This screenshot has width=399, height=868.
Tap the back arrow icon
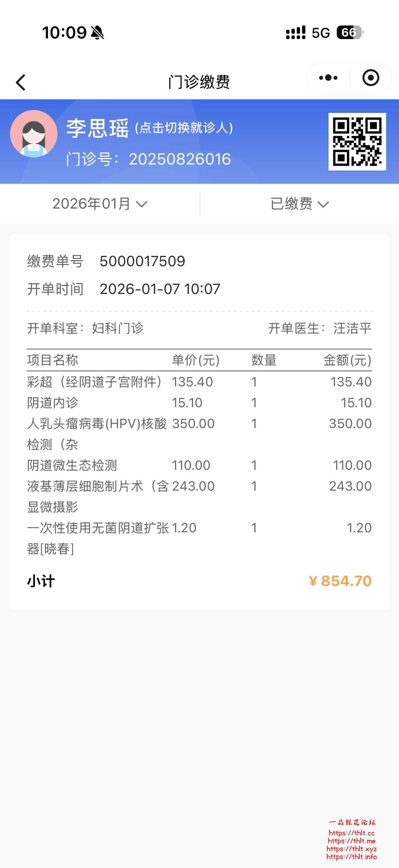tap(21, 82)
